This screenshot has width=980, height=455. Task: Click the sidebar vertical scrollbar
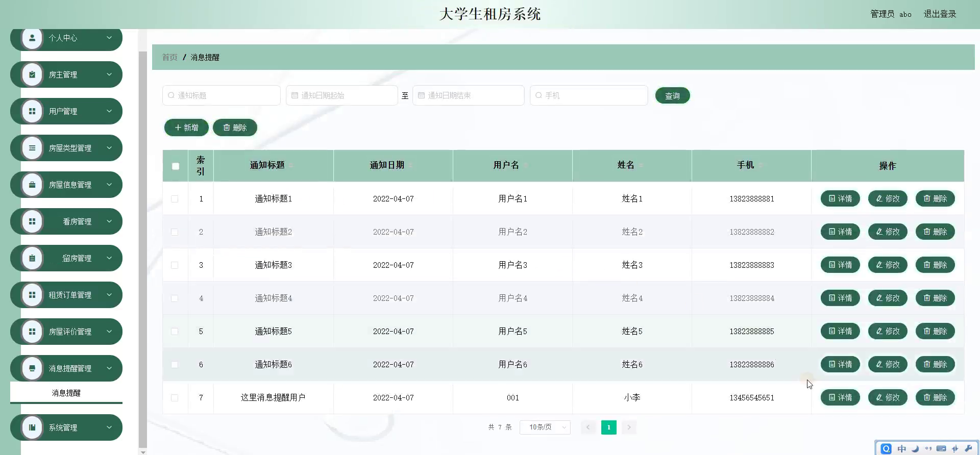143,249
